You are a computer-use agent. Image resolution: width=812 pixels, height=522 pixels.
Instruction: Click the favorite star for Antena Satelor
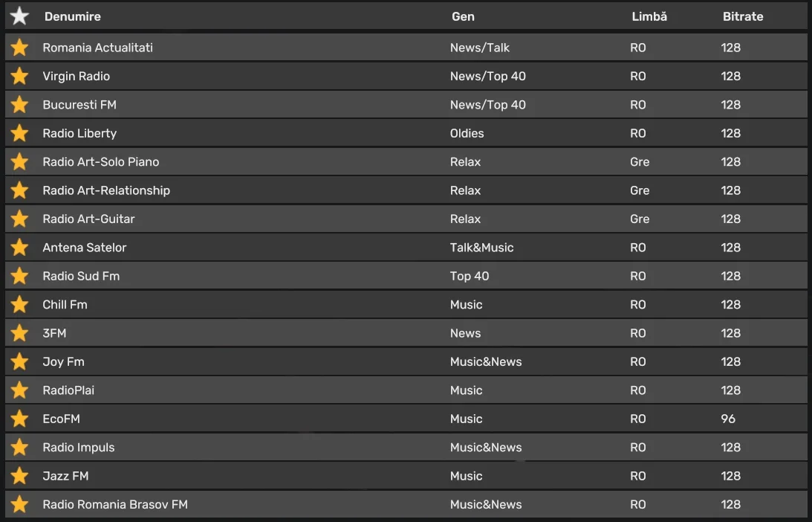[x=19, y=248]
